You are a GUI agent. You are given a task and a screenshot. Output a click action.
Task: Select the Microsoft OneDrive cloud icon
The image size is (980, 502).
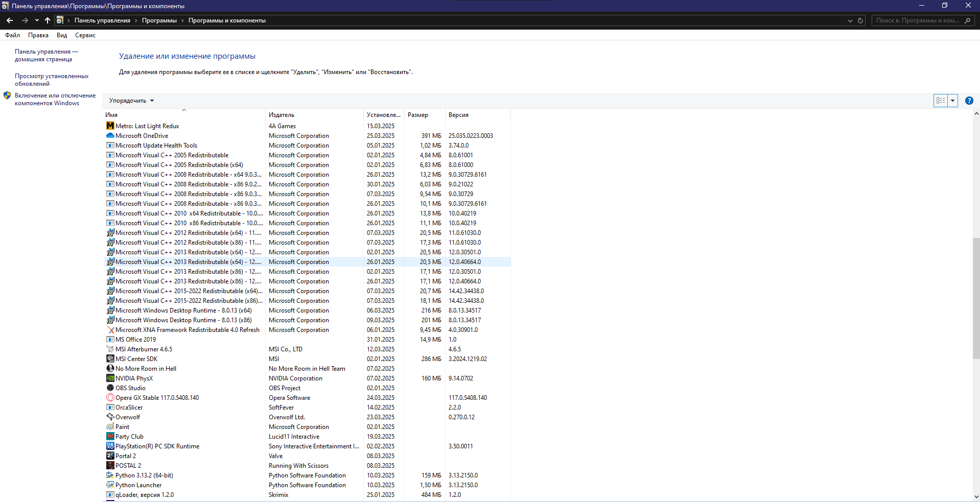coord(110,136)
